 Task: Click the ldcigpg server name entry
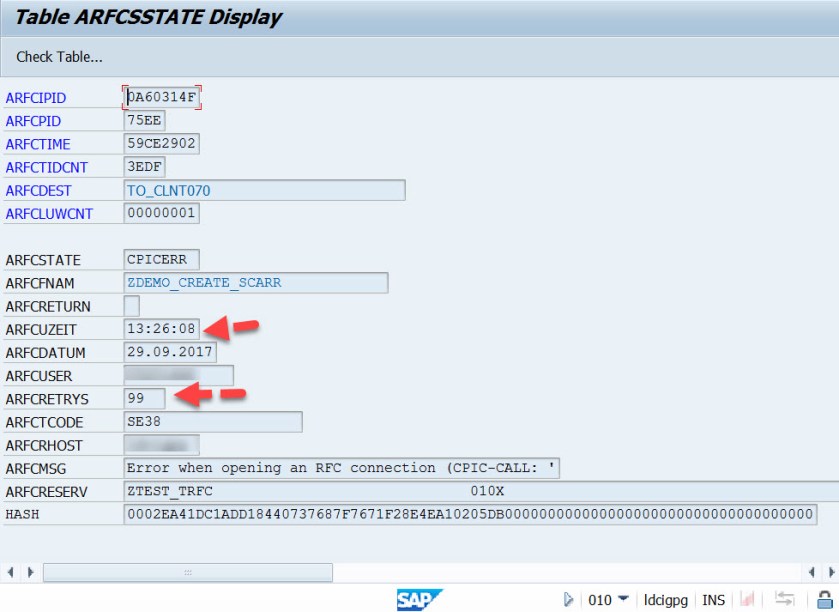(x=665, y=600)
